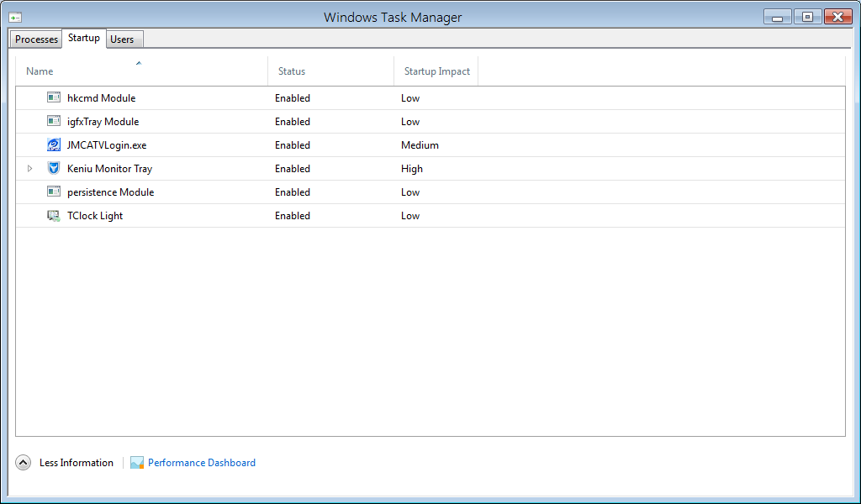Click the igfxTray Module icon
The height and width of the screenshot is (504, 861).
53,121
